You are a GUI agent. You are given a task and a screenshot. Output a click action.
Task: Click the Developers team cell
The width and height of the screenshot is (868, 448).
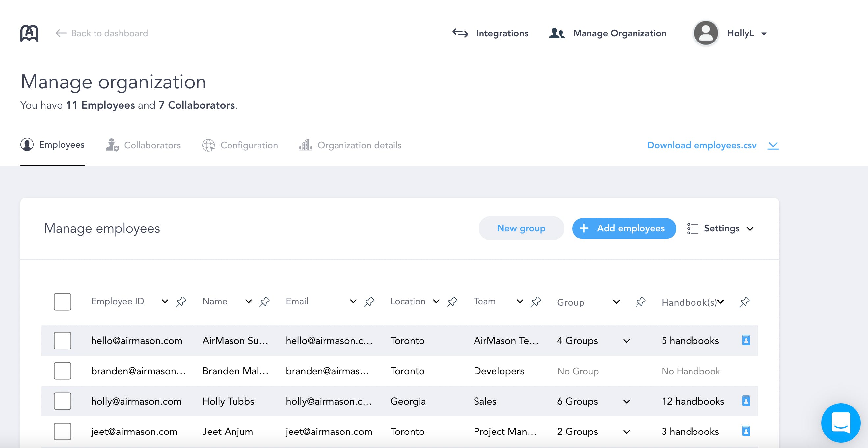[499, 371]
